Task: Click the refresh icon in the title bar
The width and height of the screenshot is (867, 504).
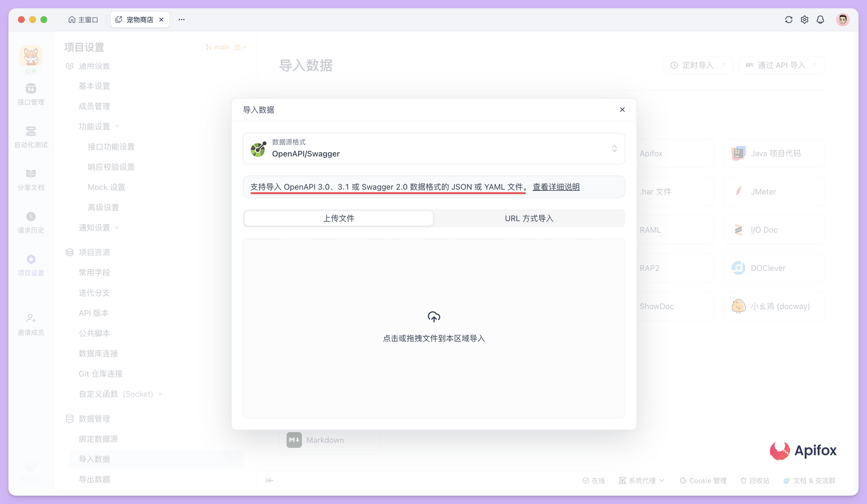Action: (789, 20)
